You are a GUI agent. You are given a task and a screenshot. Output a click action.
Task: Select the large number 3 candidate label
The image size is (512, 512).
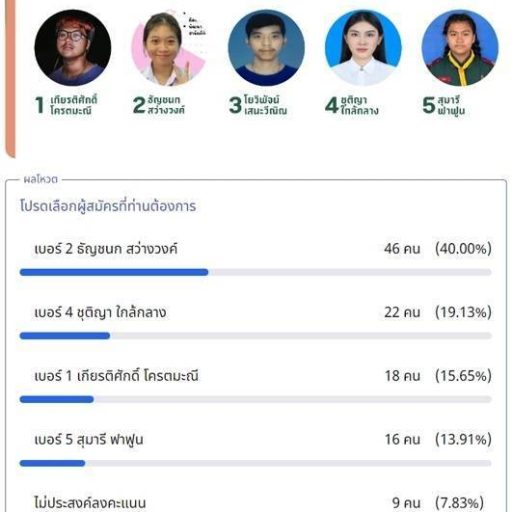tap(235, 105)
